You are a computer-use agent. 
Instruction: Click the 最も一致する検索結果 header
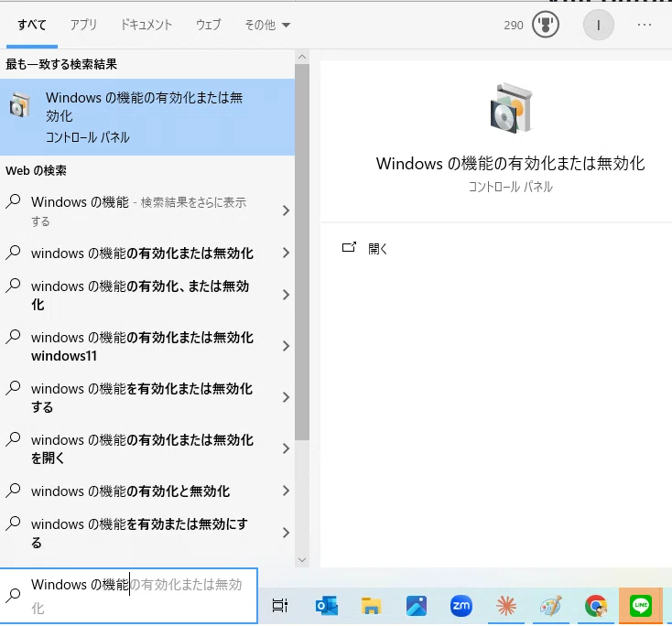(61, 64)
